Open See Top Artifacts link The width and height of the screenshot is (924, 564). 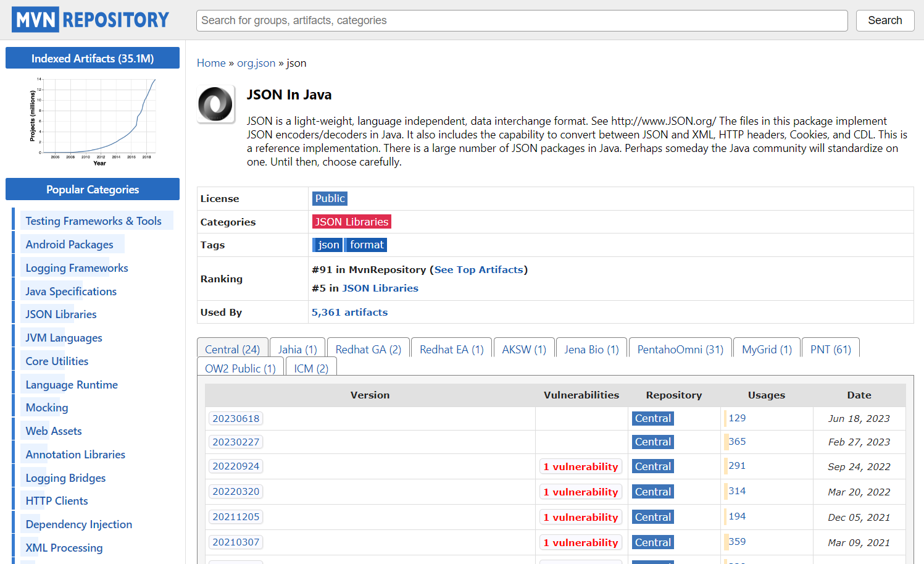(479, 270)
